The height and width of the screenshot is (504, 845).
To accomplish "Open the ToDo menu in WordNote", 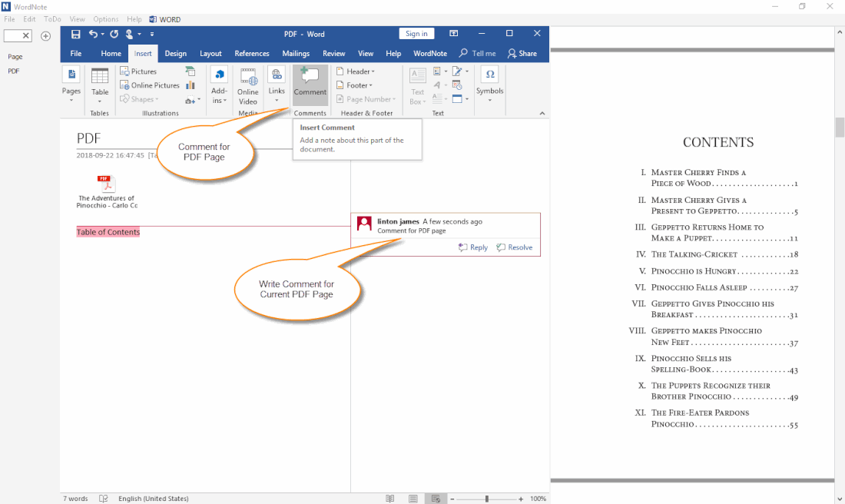I will click(x=52, y=19).
